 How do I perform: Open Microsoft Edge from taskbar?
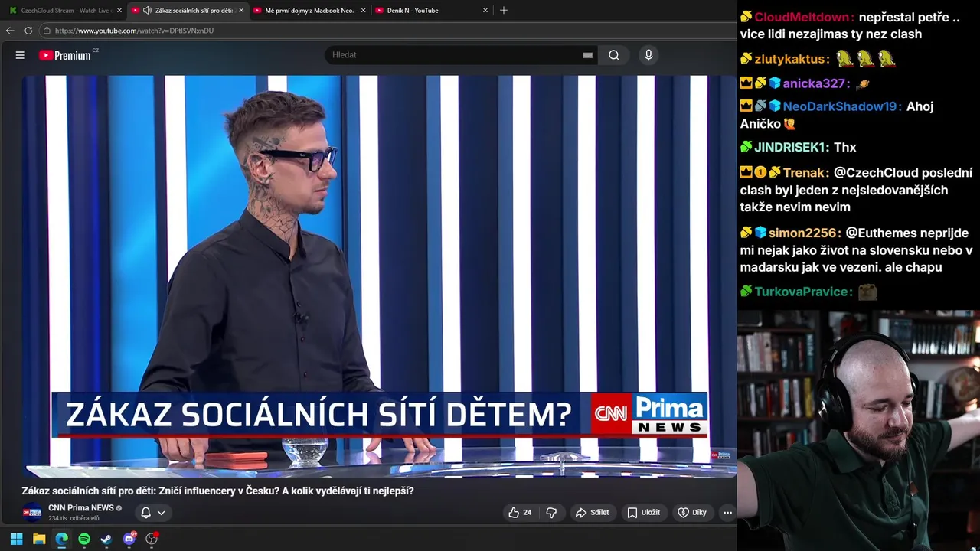(61, 539)
